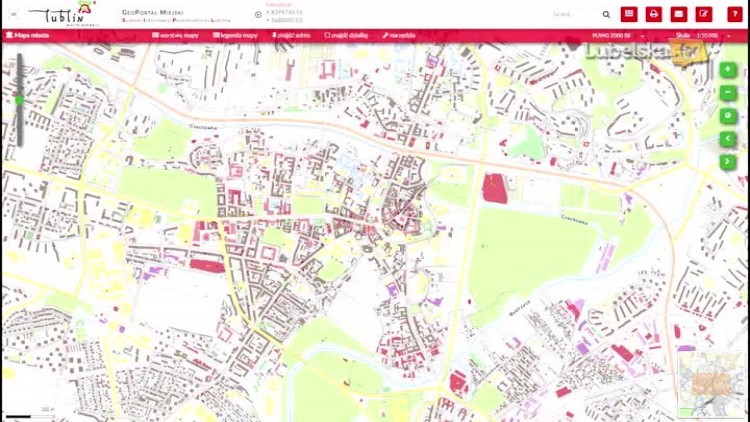Screen dimensions: 750x422
Task: Select 'znajdź adres' in the toolbar
Action: tap(293, 35)
